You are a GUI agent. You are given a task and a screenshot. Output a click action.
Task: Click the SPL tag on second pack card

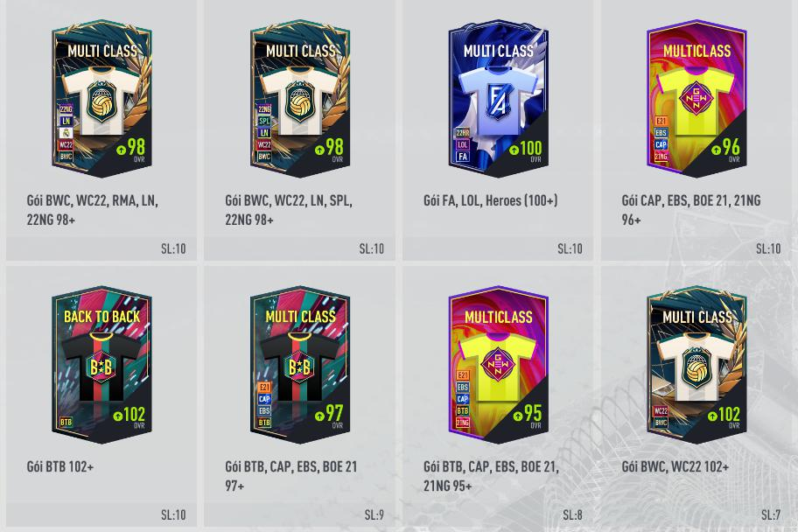[264, 121]
